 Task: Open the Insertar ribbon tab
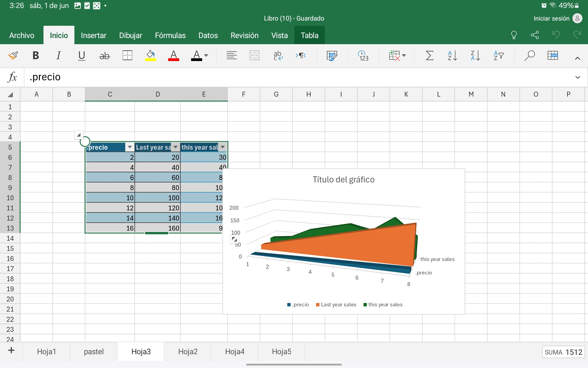coord(93,35)
